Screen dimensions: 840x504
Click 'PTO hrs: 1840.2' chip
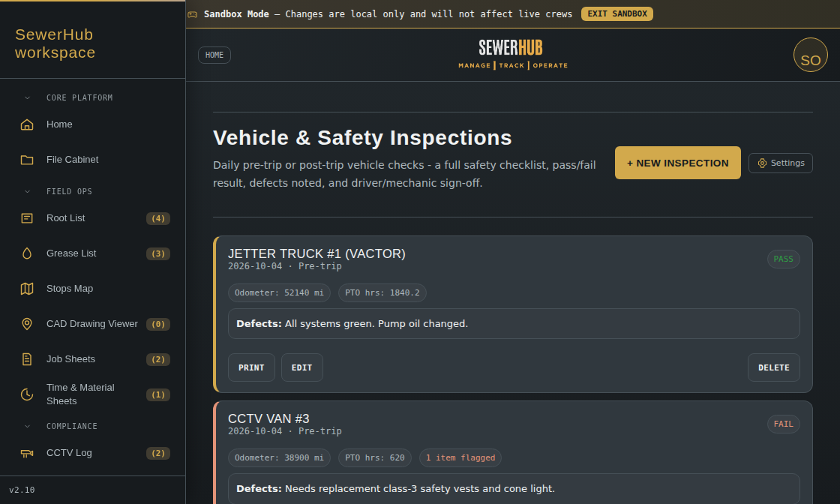pyautogui.click(x=382, y=293)
